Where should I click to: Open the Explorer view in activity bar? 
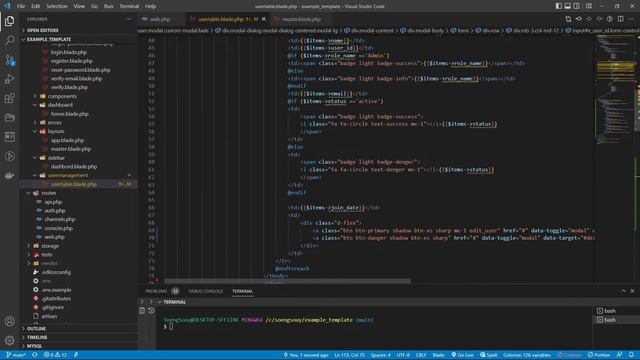pos(9,21)
